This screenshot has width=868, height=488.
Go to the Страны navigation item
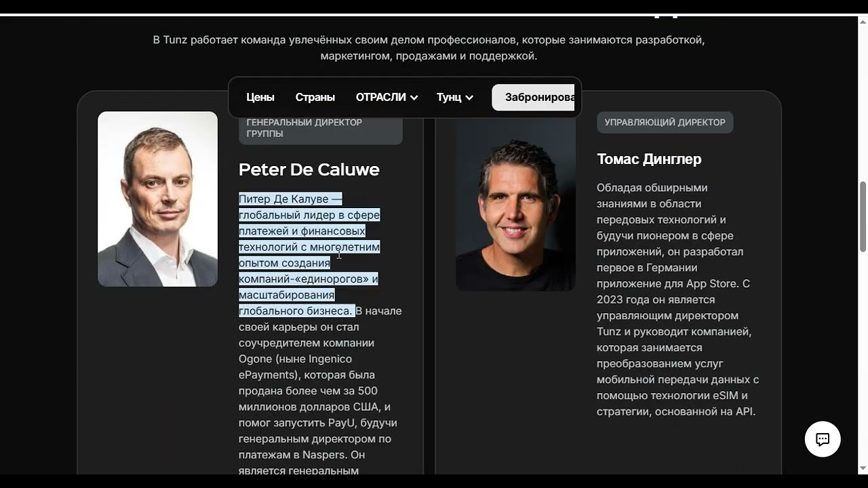(x=315, y=97)
